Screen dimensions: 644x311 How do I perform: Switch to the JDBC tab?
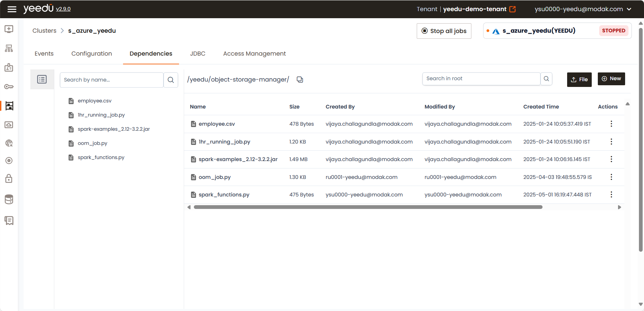(198, 54)
